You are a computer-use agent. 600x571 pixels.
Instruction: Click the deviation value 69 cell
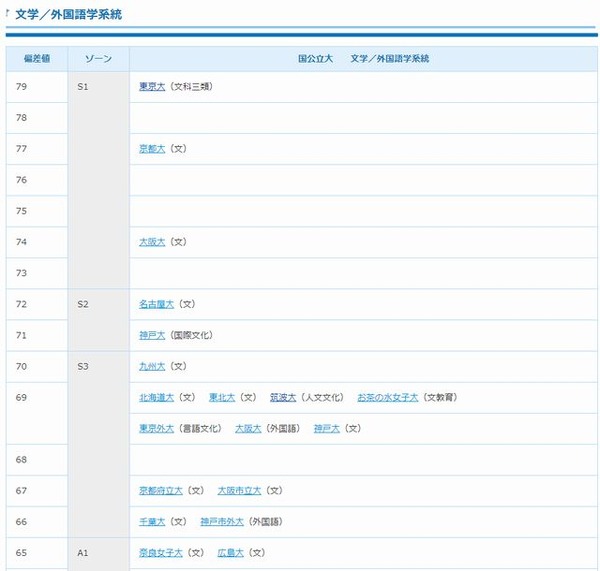(37, 413)
